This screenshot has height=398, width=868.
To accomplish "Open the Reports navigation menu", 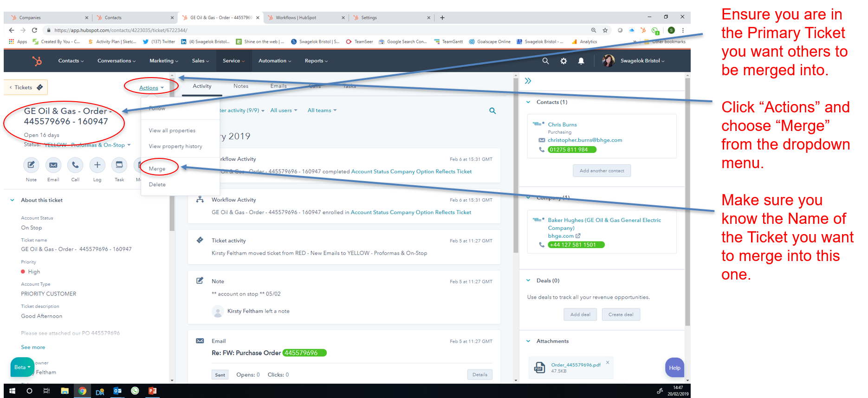I will click(x=316, y=61).
